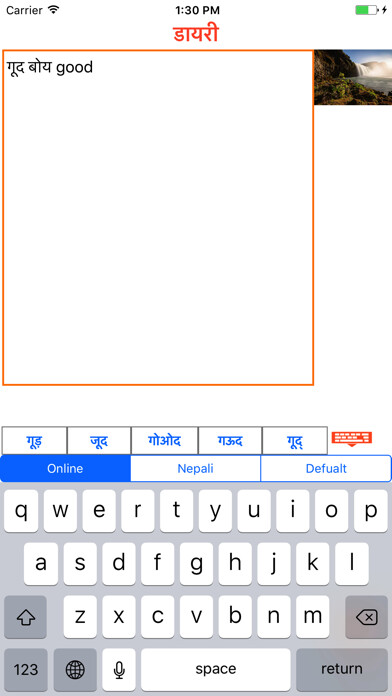
Task: Tap the globe keyboard switch icon
Action: tap(75, 669)
